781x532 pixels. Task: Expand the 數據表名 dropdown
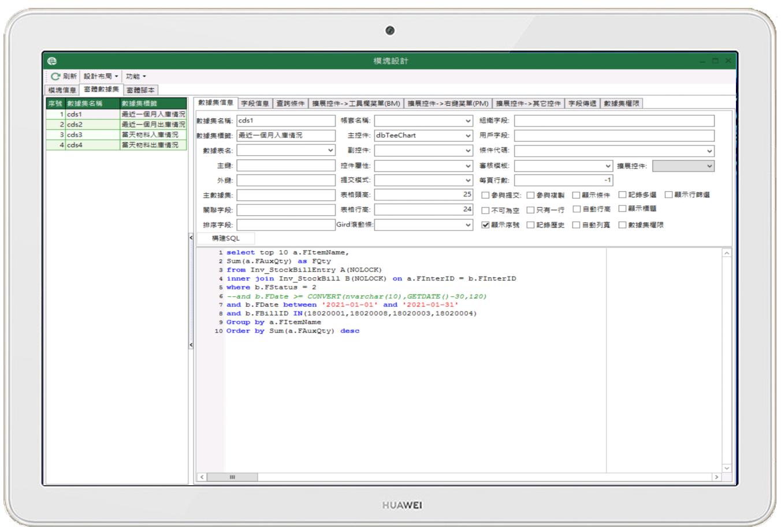point(330,150)
